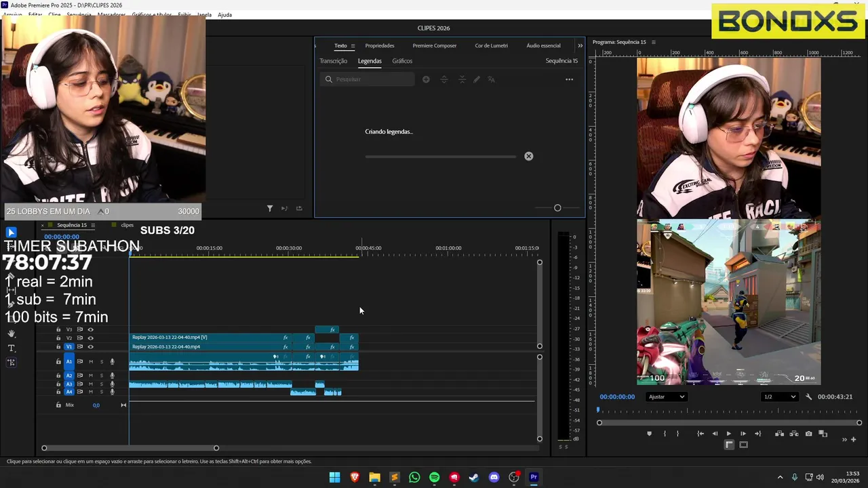Toggle A2 track targeting
The height and width of the screenshot is (488, 868).
point(68,375)
